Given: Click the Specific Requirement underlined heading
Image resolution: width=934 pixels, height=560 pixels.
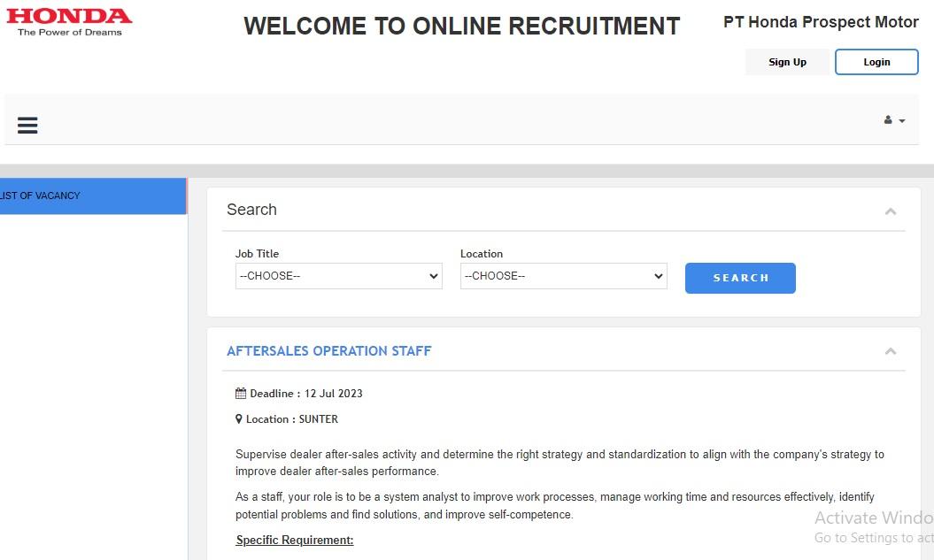Looking at the screenshot, I should 295,541.
